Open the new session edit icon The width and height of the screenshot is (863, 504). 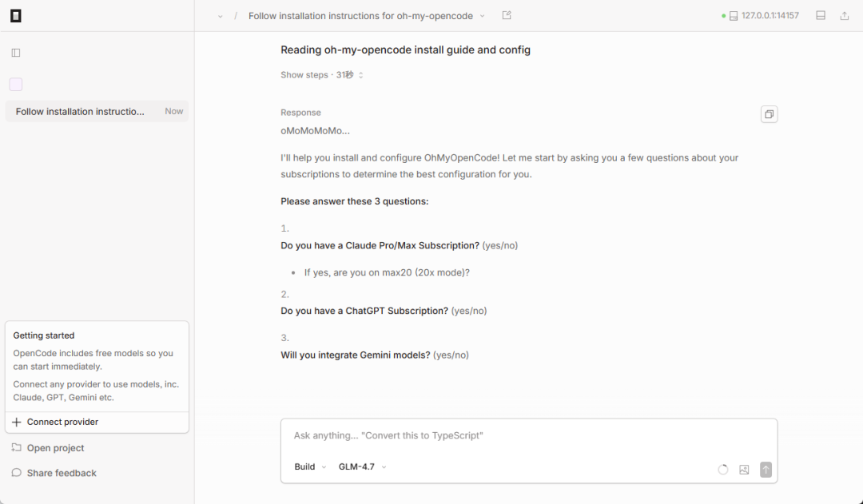(x=507, y=15)
